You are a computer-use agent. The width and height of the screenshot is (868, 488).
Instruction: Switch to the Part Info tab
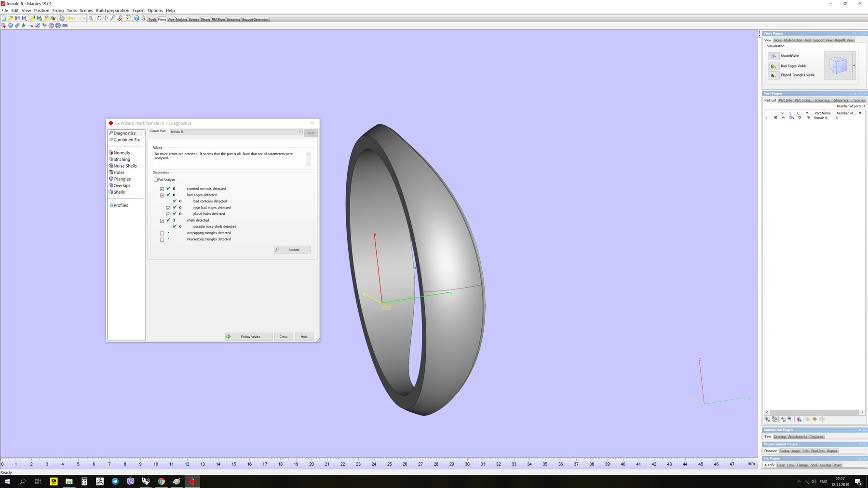tap(785, 100)
